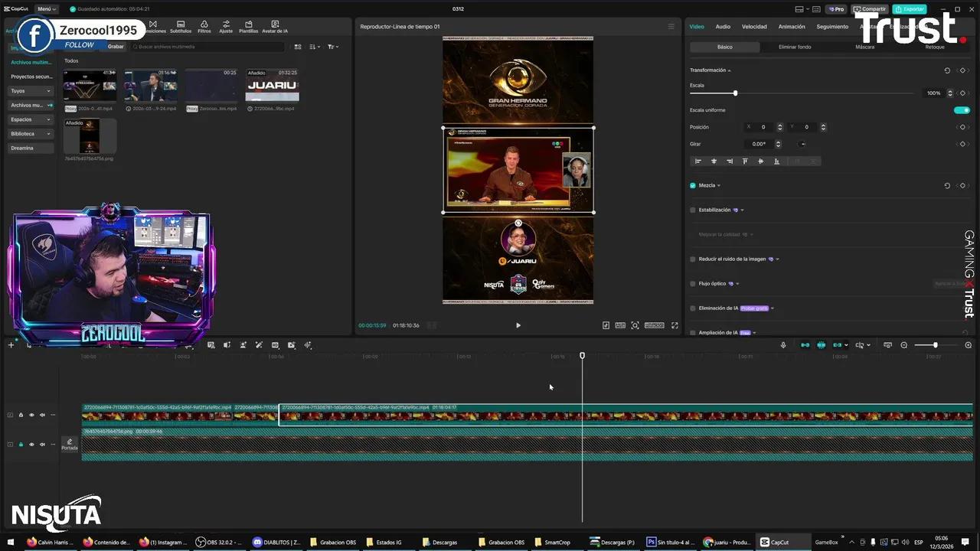Center clip horizontally with align icon

pos(714,161)
